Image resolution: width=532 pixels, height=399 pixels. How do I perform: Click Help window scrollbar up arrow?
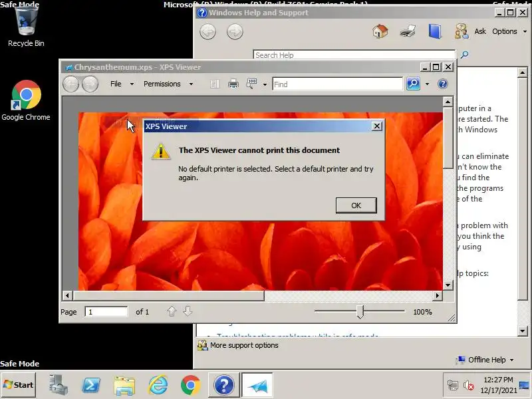(523, 72)
